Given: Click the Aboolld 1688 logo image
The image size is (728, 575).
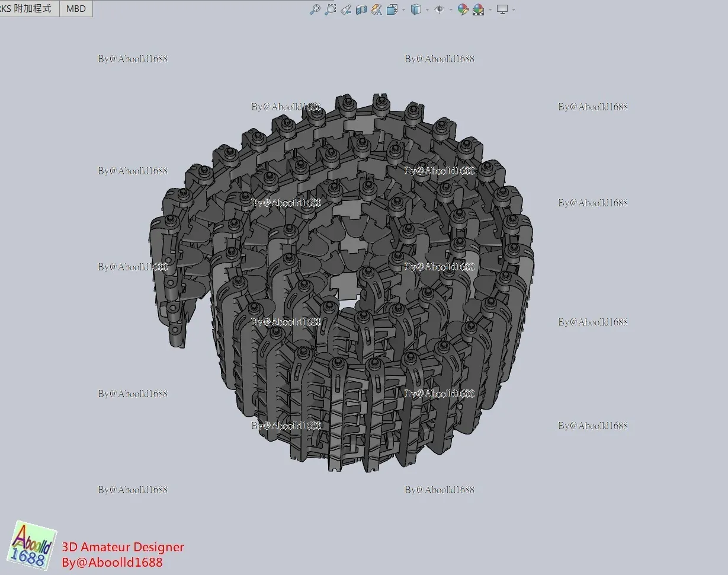Looking at the screenshot, I should click(x=33, y=545).
